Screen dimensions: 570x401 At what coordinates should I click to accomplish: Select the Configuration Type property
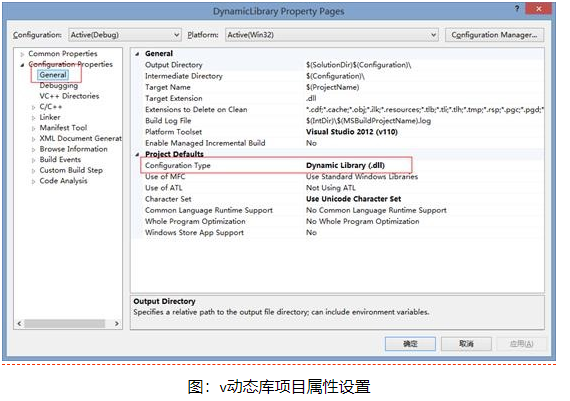pyautogui.click(x=177, y=166)
